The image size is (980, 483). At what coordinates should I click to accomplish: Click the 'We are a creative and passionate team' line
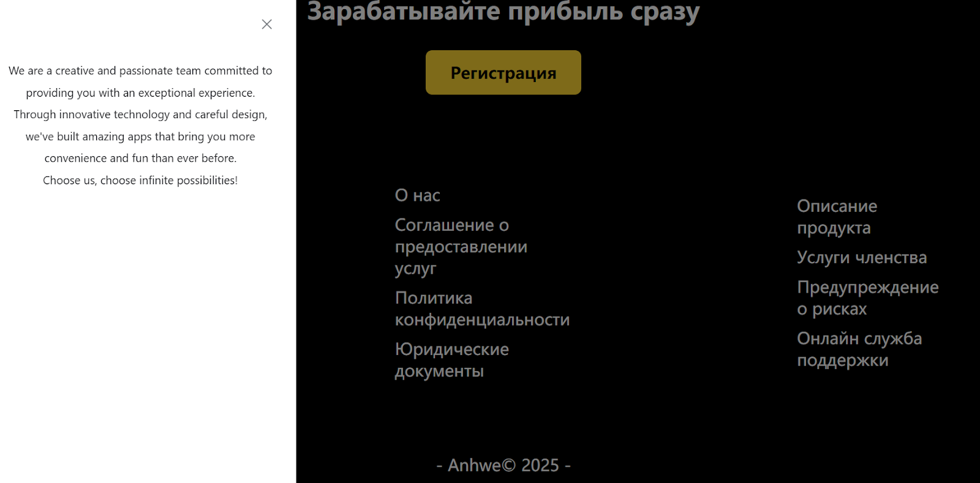pos(140,71)
